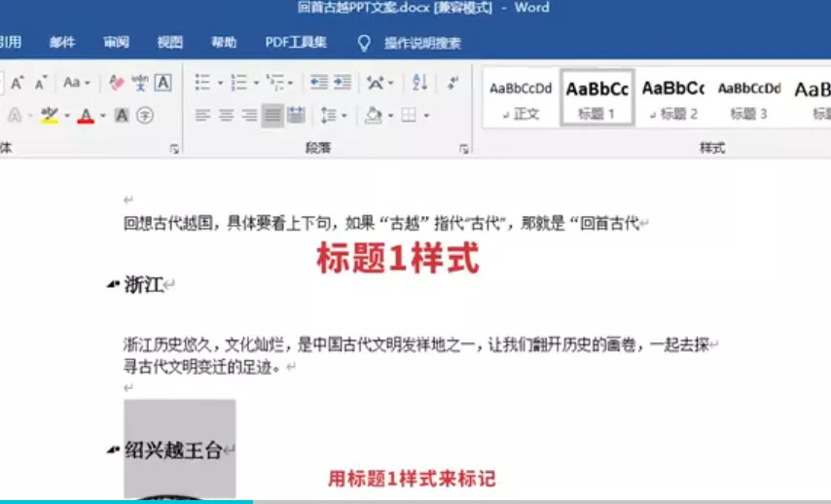Image resolution: width=831 pixels, height=504 pixels.
Task: Expand the font color dropdown arrow
Action: pos(103,116)
